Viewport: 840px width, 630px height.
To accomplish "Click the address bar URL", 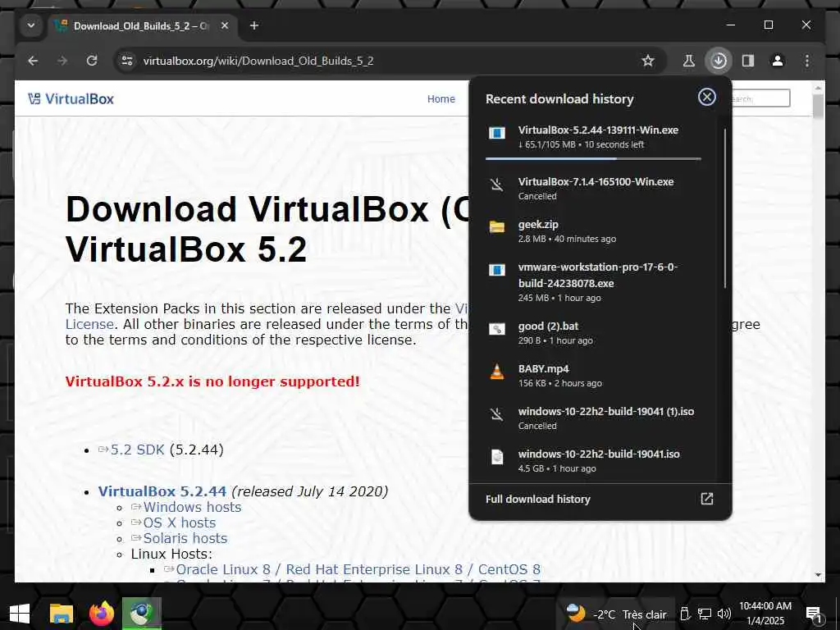I will click(x=258, y=61).
